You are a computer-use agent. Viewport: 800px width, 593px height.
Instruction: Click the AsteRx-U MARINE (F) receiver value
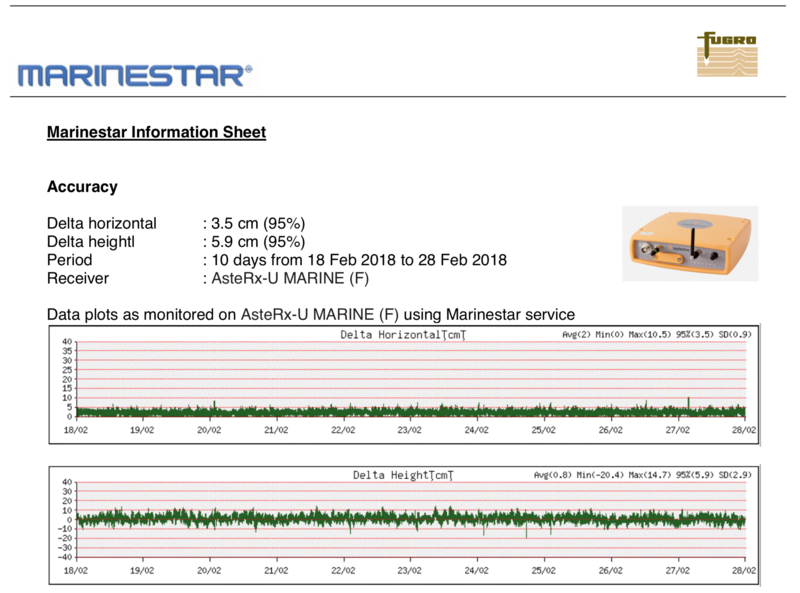(290, 279)
